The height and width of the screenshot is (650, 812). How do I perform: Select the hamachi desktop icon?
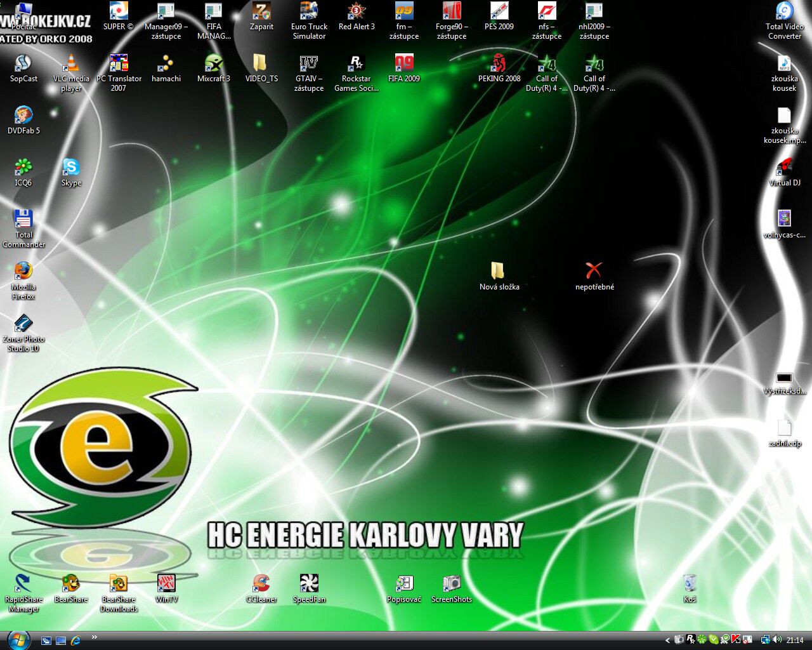[166, 69]
